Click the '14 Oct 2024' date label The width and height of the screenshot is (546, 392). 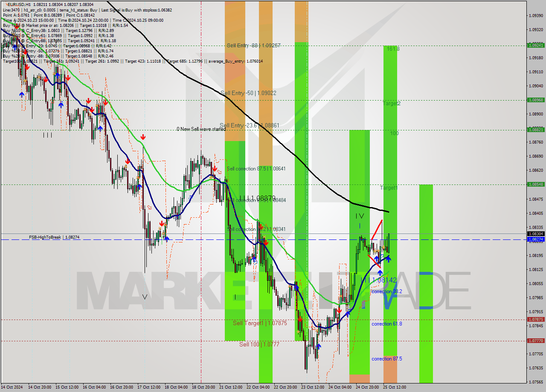click(12, 387)
